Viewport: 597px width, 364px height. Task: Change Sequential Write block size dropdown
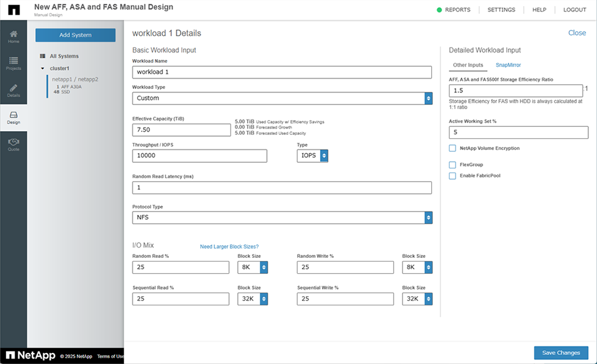417,299
